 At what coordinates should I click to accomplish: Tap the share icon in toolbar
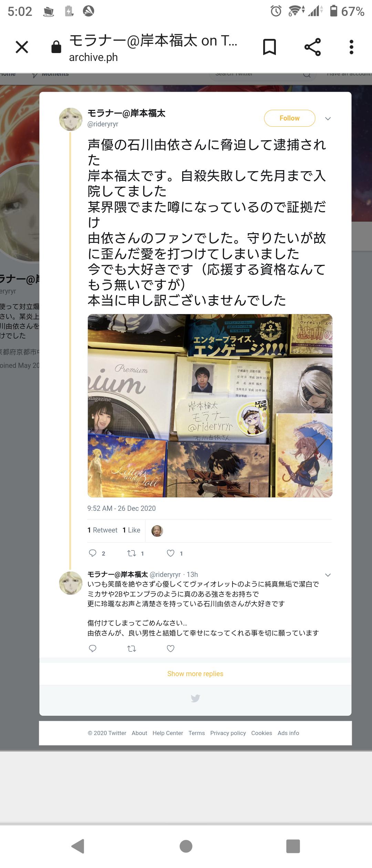point(312,47)
